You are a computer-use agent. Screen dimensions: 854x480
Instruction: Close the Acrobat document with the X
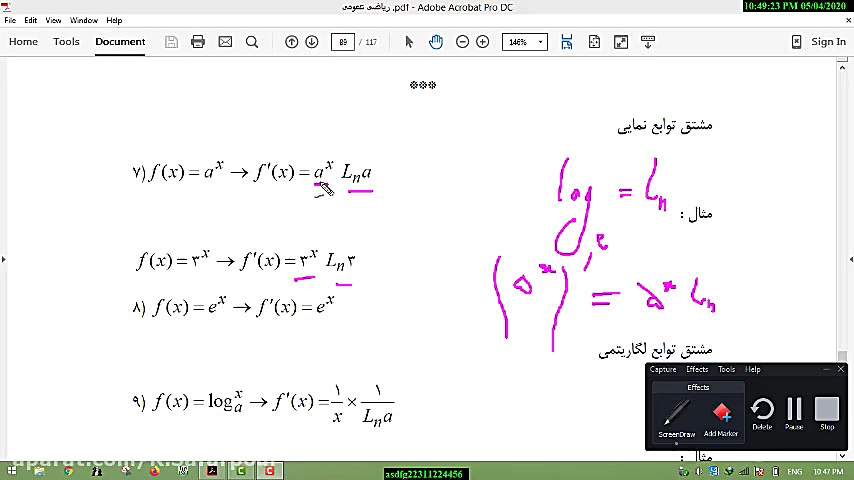pos(848,20)
